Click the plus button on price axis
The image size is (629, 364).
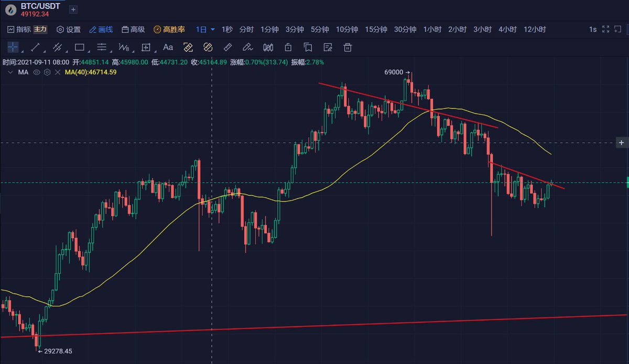pyautogui.click(x=622, y=142)
